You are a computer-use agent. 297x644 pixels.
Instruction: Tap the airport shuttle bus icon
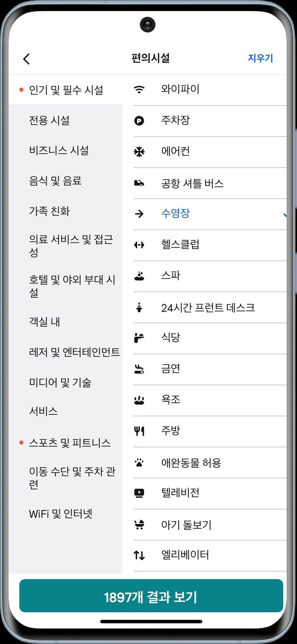tap(139, 183)
